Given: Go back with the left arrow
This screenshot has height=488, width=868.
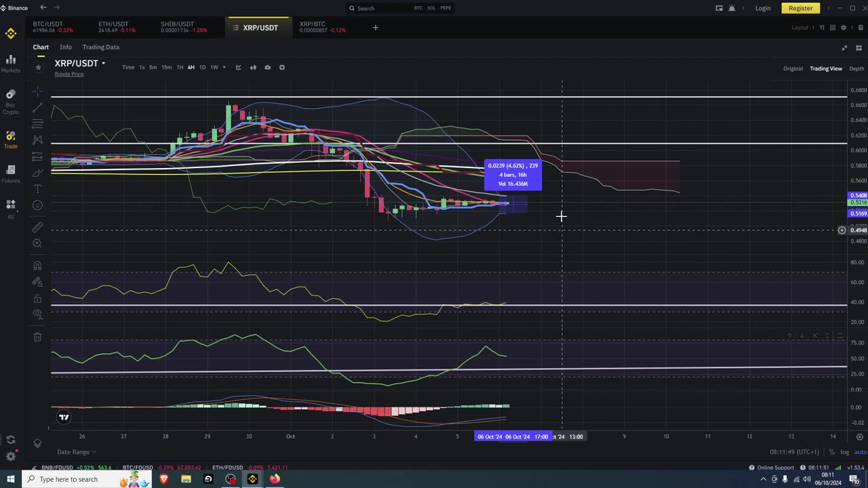Looking at the screenshot, I should (43, 7).
